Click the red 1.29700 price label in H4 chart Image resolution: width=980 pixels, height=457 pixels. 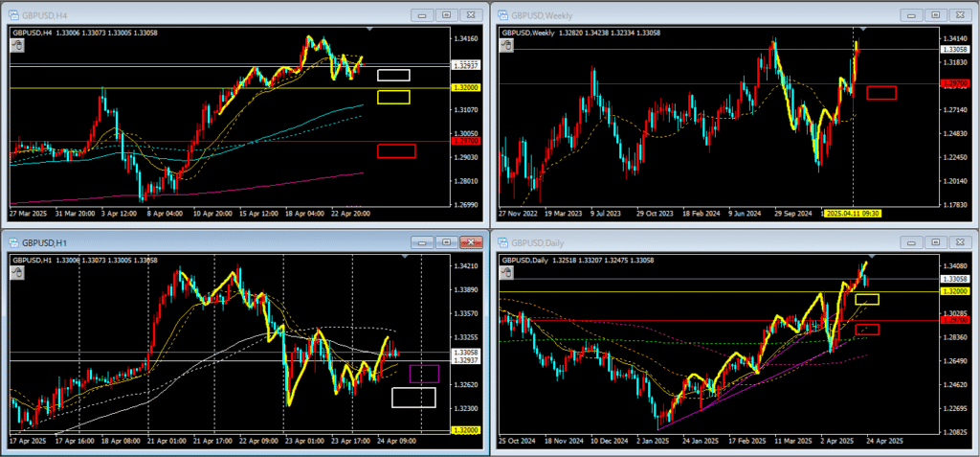[x=466, y=142]
